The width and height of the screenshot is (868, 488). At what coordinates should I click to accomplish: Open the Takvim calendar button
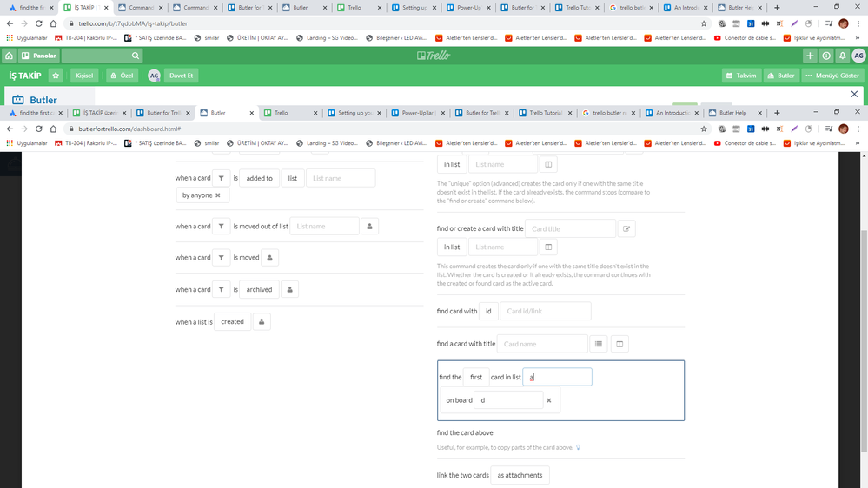pos(741,76)
